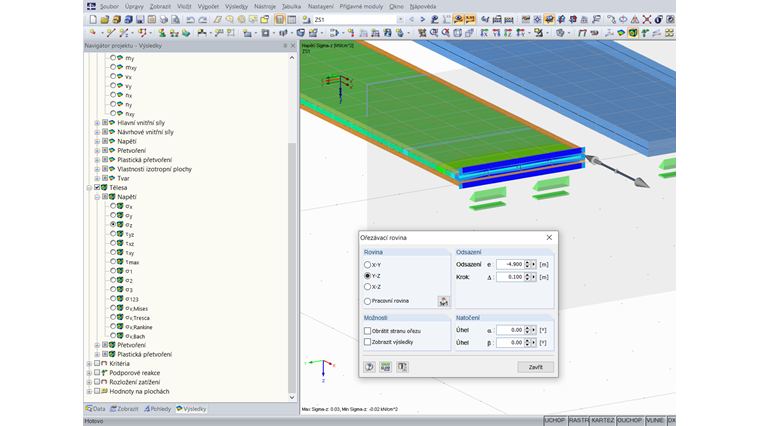Click the third icon at the dialog's bottom left
This screenshot has height=426, width=760.
(x=402, y=367)
